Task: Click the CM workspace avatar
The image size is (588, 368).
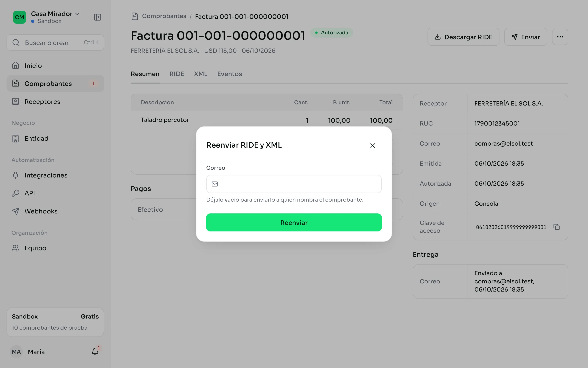Action: [x=19, y=17]
